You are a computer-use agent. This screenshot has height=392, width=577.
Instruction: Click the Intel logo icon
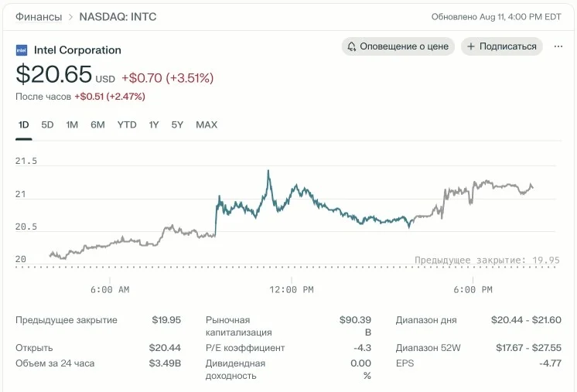[22, 50]
